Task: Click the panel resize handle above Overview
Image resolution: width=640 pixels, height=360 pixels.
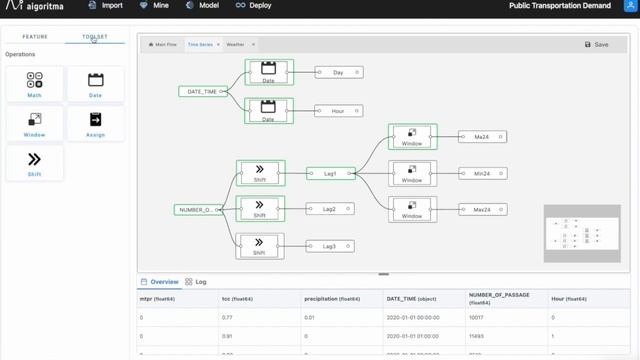Action: (x=383, y=274)
